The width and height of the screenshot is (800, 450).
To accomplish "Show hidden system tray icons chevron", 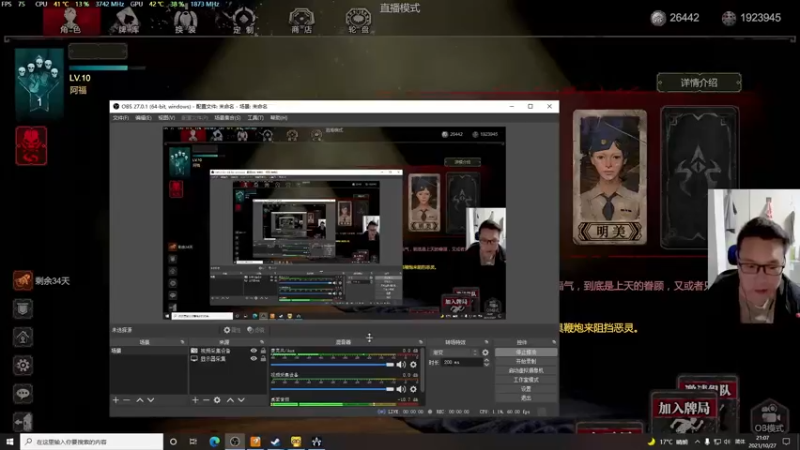I will 697,442.
